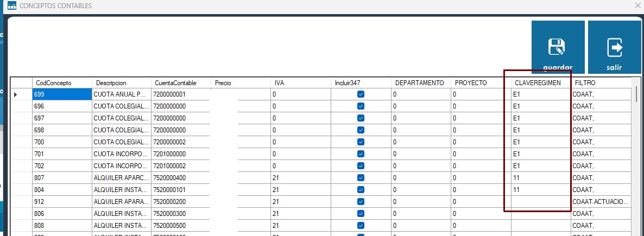Click the CLAVEREGIMEN column header
The width and height of the screenshot is (644, 236).
click(x=538, y=83)
